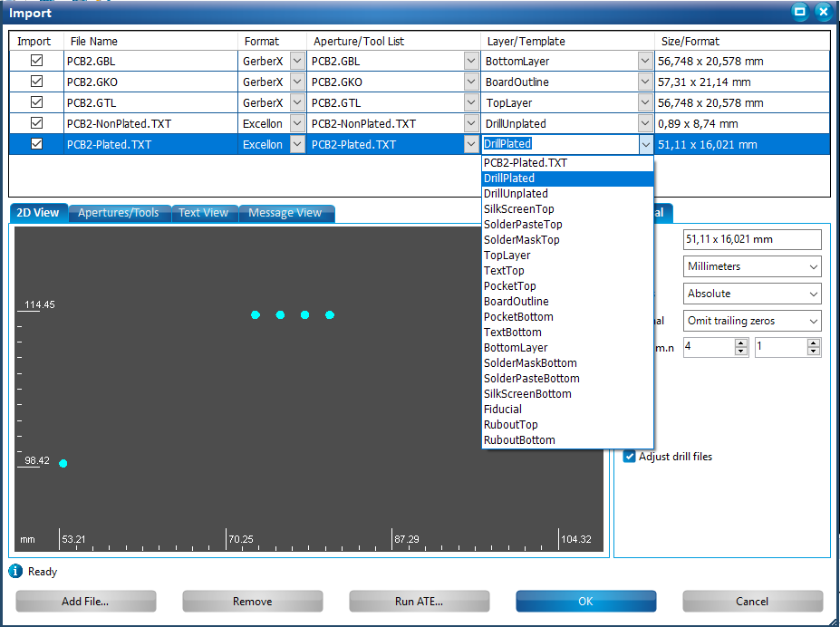
Task: Open the Message View tab
Action: (285, 213)
